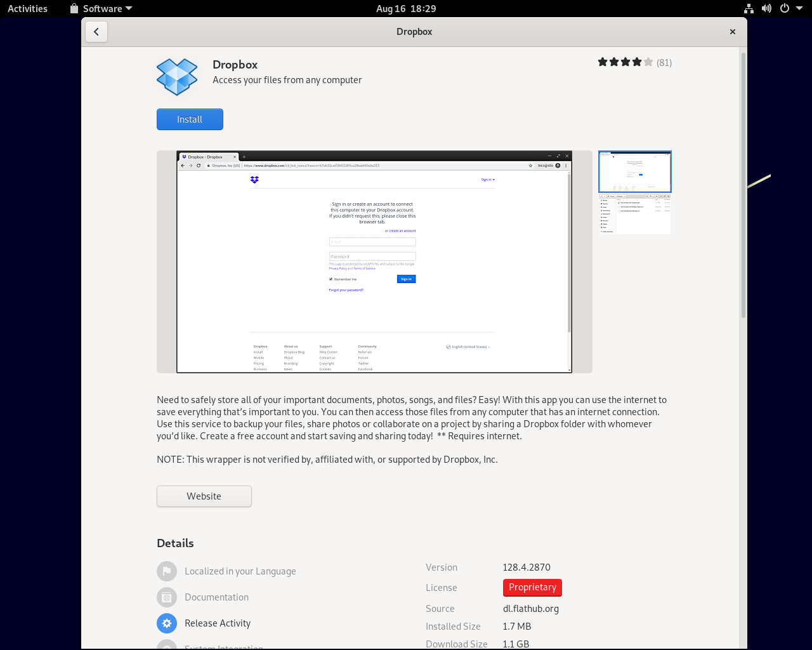Image resolution: width=812 pixels, height=650 pixels.
Task: Select the first sign-in screenshot thumbnail
Action: 635,171
